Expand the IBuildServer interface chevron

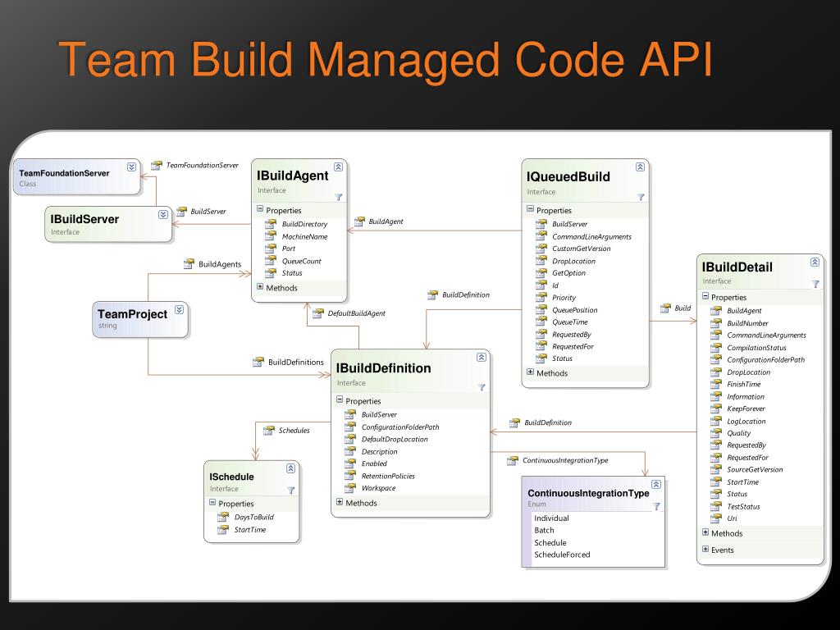click(163, 215)
